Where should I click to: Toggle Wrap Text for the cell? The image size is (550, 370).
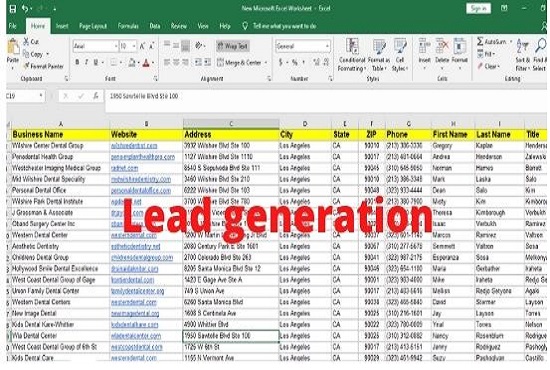coord(233,46)
